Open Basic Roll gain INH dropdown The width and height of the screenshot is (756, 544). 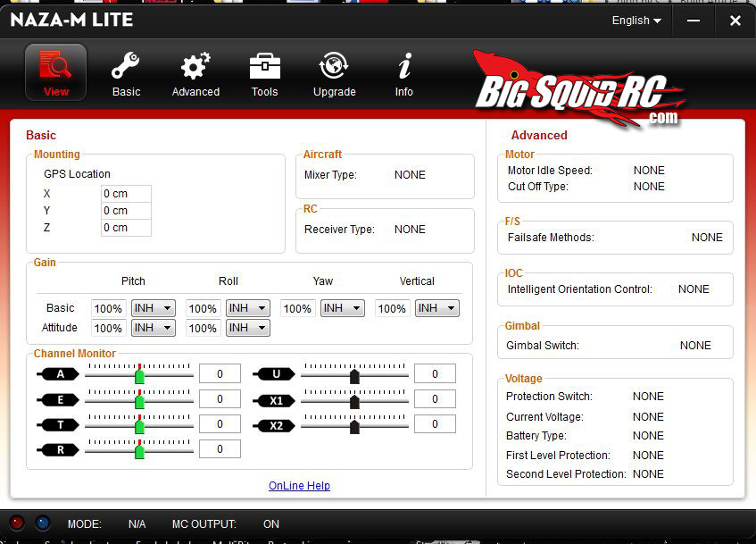pyautogui.click(x=248, y=308)
